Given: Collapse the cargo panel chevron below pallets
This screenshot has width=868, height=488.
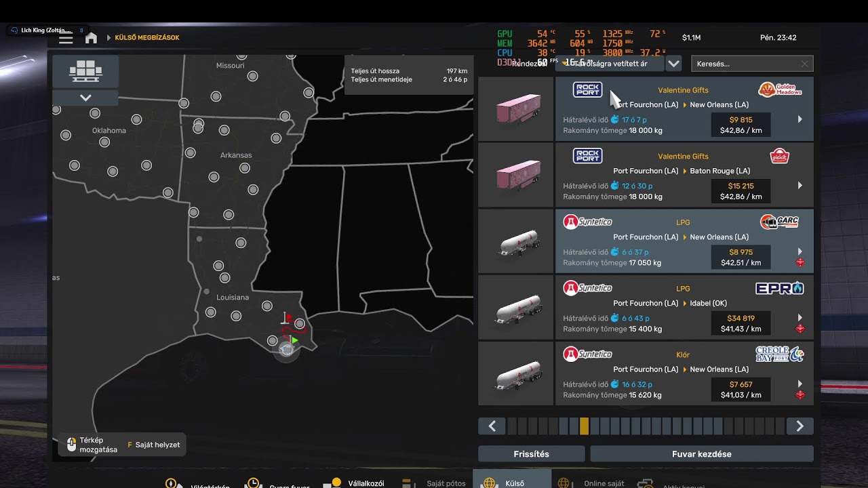Looking at the screenshot, I should [x=85, y=98].
